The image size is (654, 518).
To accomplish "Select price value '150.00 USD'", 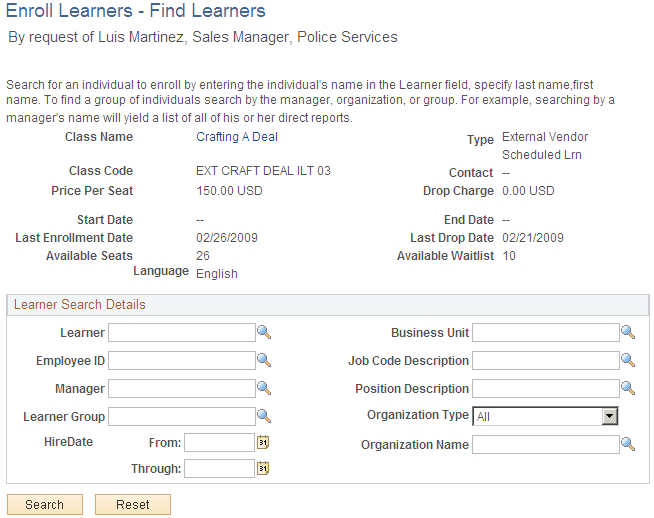I will coord(229,191).
